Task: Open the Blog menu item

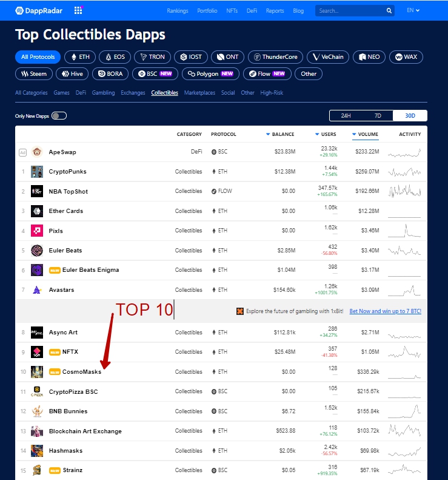Action: (x=298, y=11)
